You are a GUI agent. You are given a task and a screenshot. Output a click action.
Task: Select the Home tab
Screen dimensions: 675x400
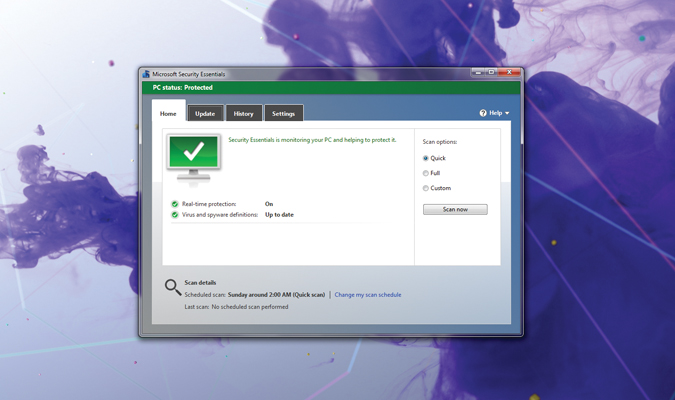coord(168,113)
